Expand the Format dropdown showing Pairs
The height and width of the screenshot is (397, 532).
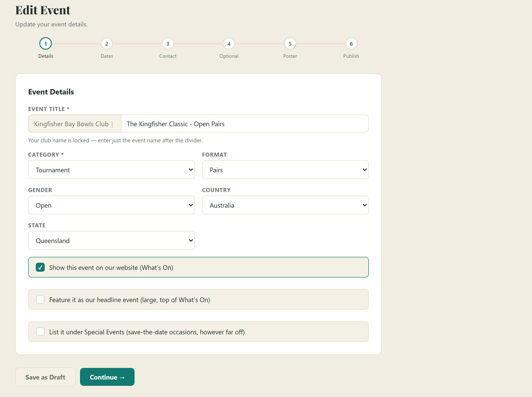[x=285, y=170]
